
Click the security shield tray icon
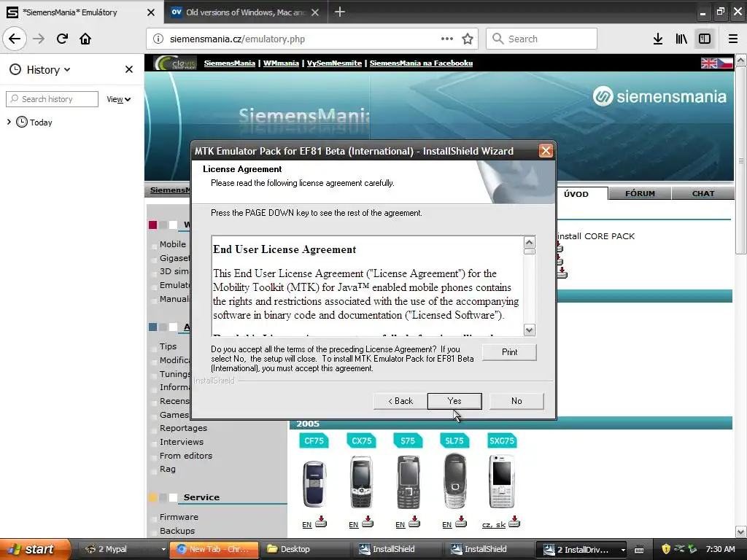(666, 549)
